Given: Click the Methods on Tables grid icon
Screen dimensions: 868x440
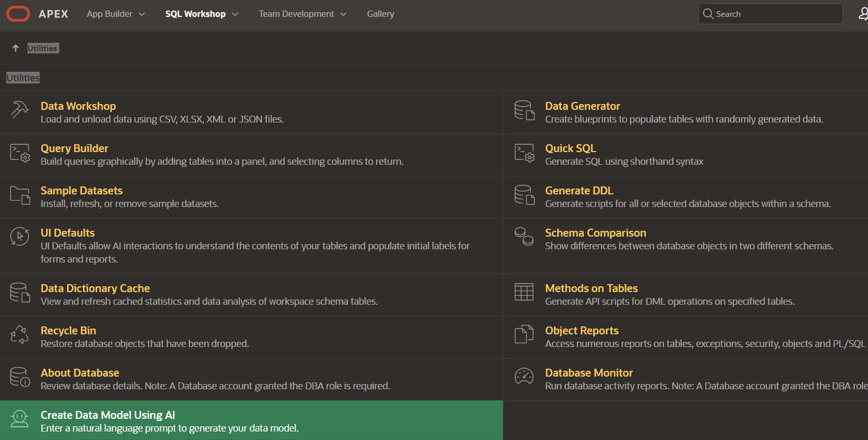Looking at the screenshot, I should [524, 292].
